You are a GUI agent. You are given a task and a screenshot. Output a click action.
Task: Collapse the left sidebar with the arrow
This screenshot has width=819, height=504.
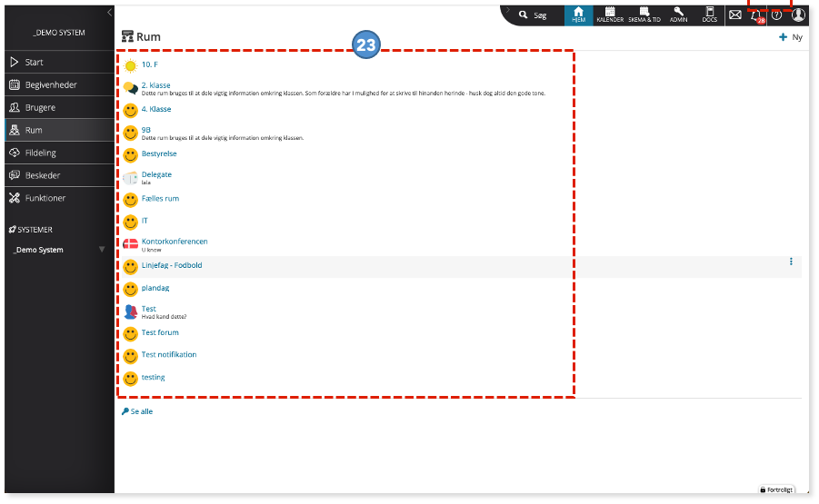click(109, 12)
